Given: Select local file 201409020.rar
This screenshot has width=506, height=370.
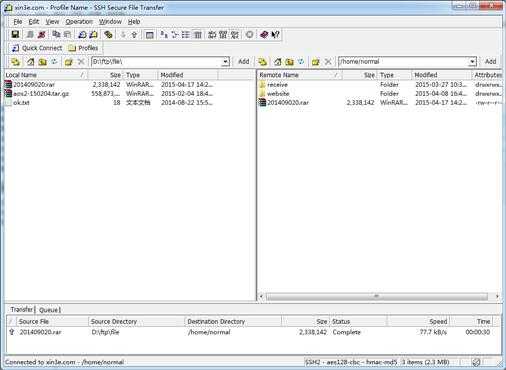Looking at the screenshot, I should (34, 85).
